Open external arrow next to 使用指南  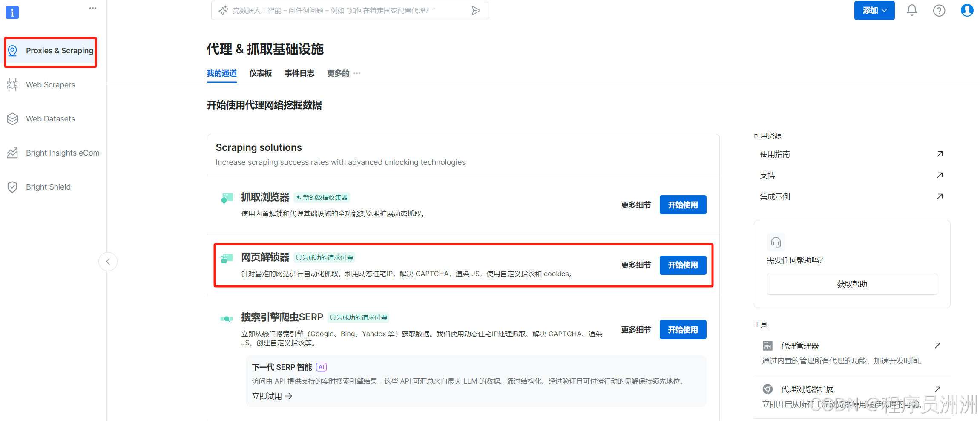pos(940,154)
